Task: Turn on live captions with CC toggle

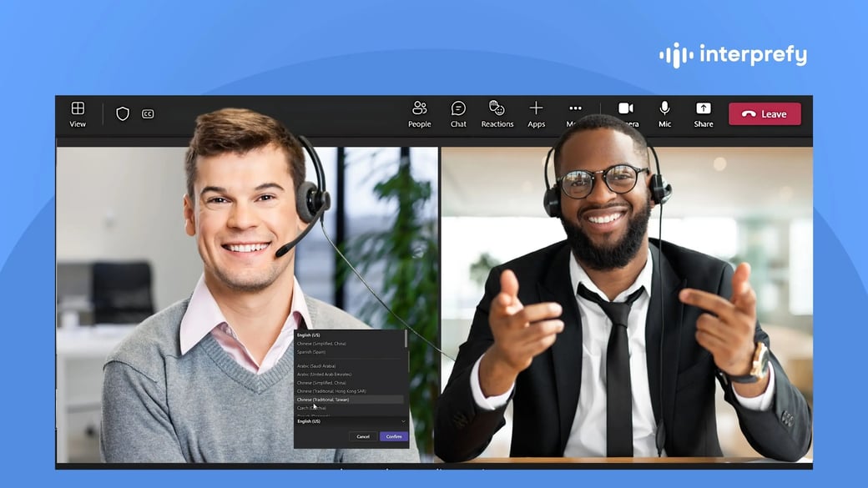Action: point(147,113)
